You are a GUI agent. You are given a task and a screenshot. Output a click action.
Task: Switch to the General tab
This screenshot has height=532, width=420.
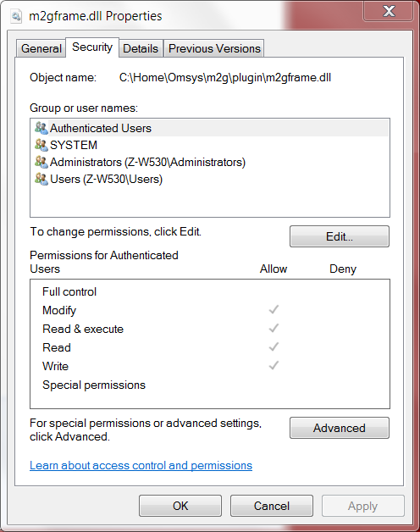point(41,48)
